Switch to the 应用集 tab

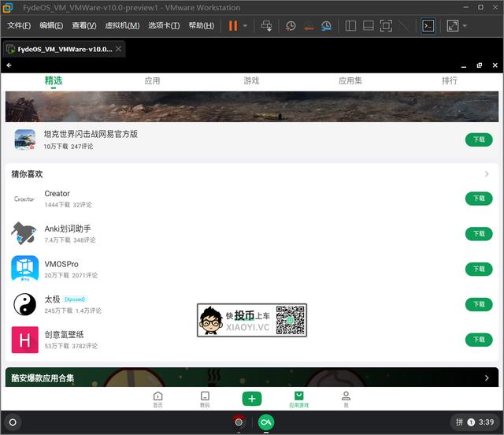point(350,80)
